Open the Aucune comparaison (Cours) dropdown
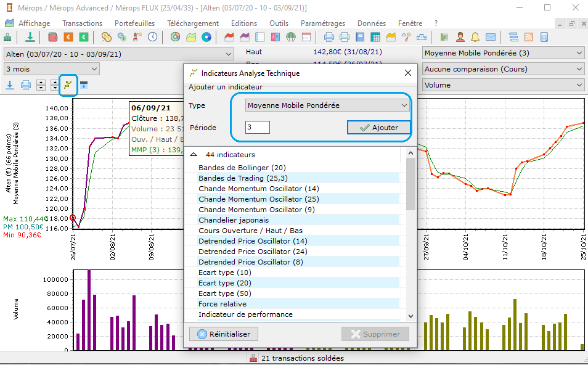Screen dimensions: 588x365 click(x=503, y=69)
